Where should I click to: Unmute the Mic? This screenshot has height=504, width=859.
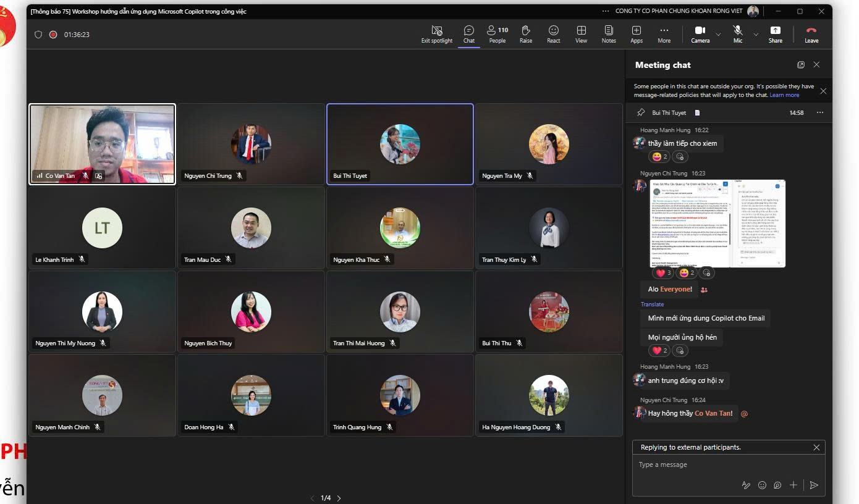point(738,34)
